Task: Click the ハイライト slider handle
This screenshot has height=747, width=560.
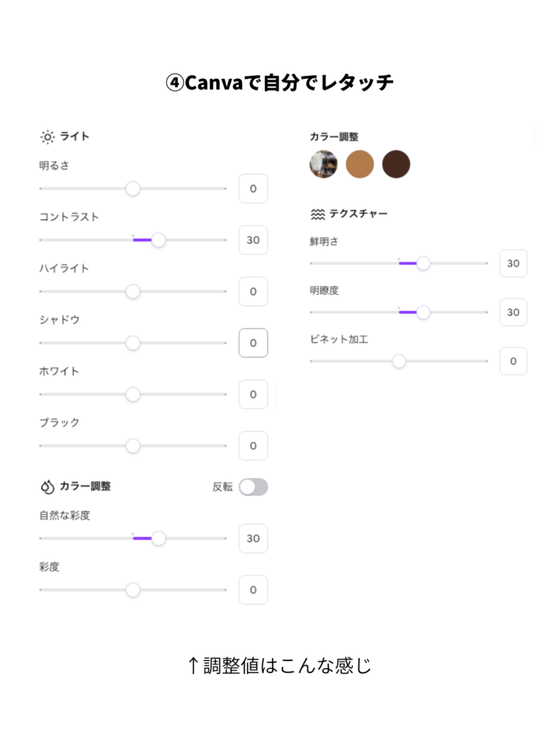Action: click(x=133, y=291)
